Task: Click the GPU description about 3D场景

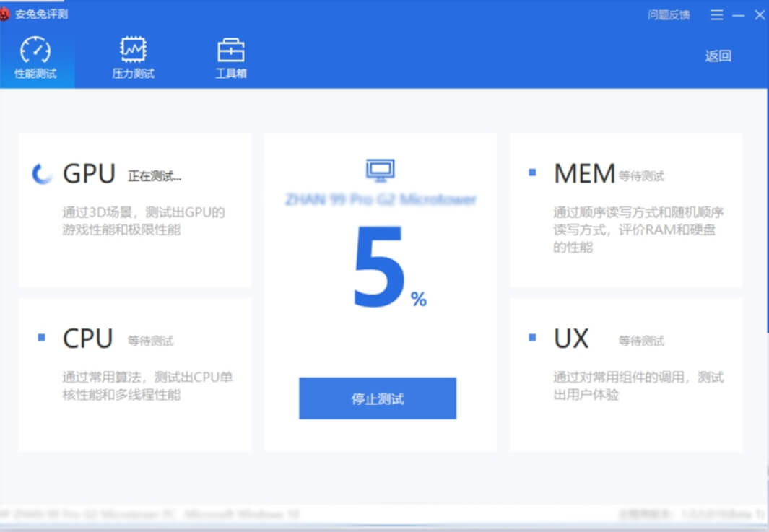Action: 144,221
